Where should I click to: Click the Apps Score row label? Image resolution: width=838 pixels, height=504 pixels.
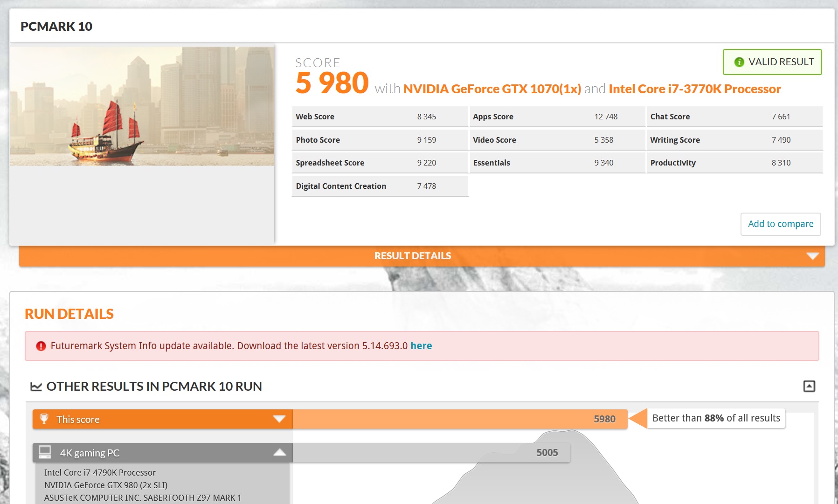tap(493, 117)
